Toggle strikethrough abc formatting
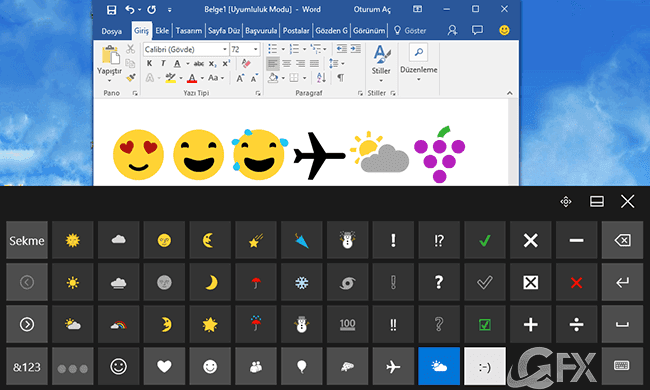Viewport: 650px width, 390px height. [199, 64]
